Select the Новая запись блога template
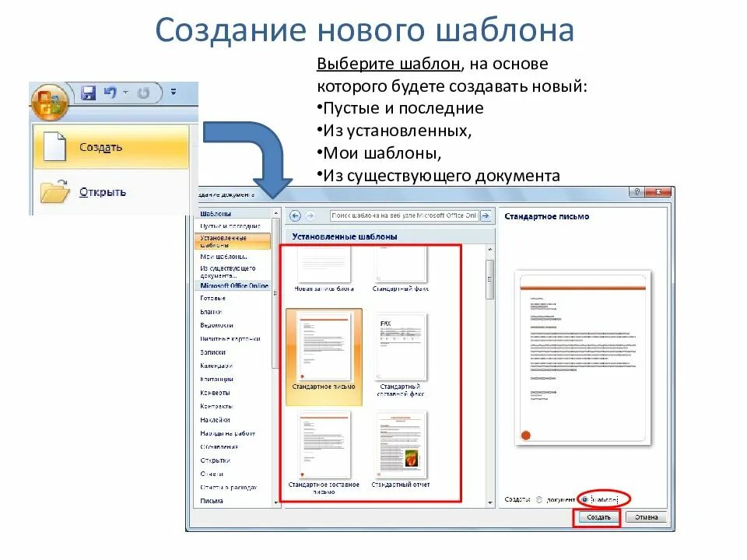The height and width of the screenshot is (560, 747). pyautogui.click(x=324, y=268)
